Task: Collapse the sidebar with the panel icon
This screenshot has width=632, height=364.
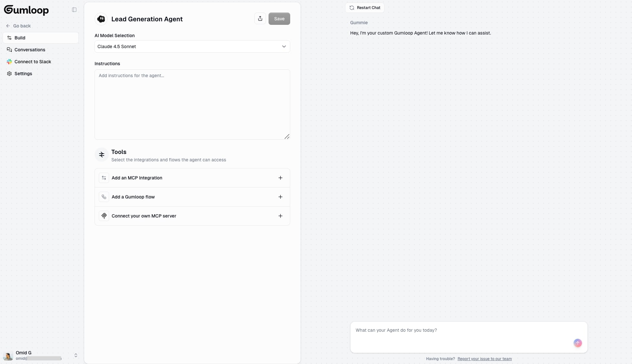Action: click(x=74, y=10)
